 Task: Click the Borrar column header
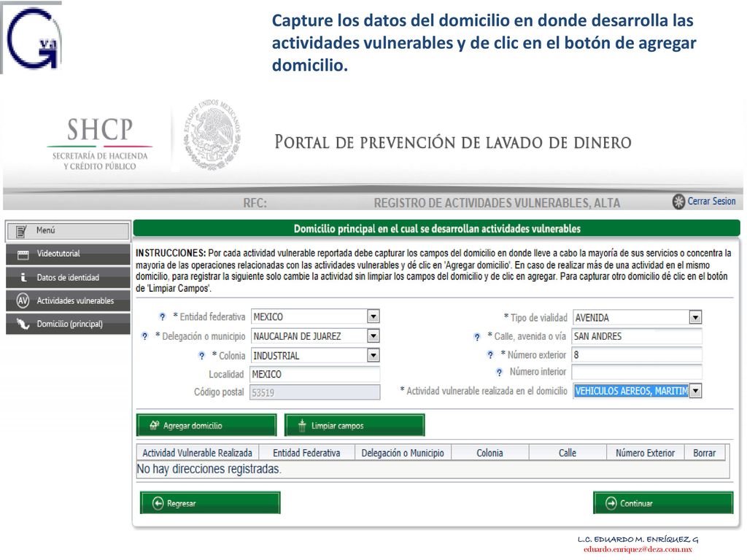[x=704, y=453]
